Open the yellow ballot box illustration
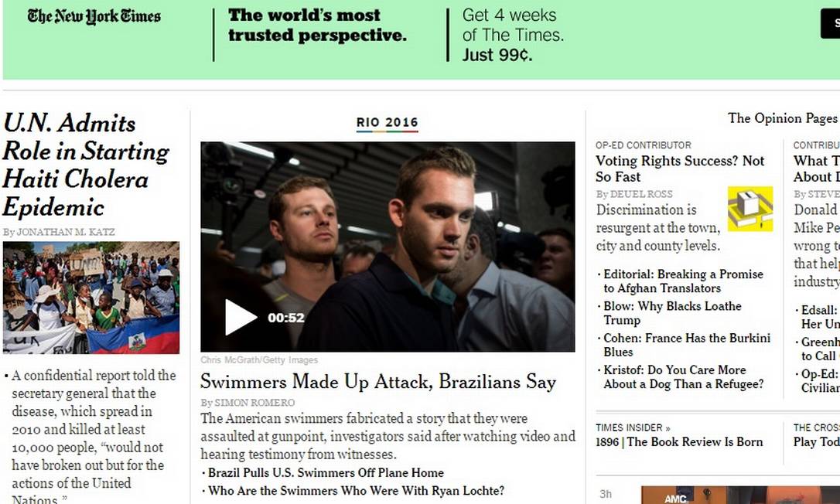Image resolution: width=840 pixels, height=504 pixels. click(750, 209)
